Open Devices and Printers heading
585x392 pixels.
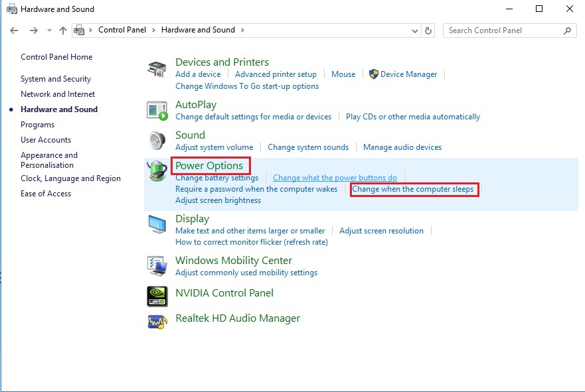pyautogui.click(x=222, y=62)
